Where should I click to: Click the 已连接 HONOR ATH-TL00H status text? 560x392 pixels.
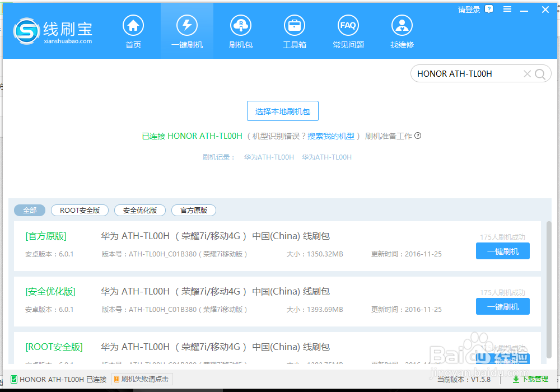[x=192, y=136]
